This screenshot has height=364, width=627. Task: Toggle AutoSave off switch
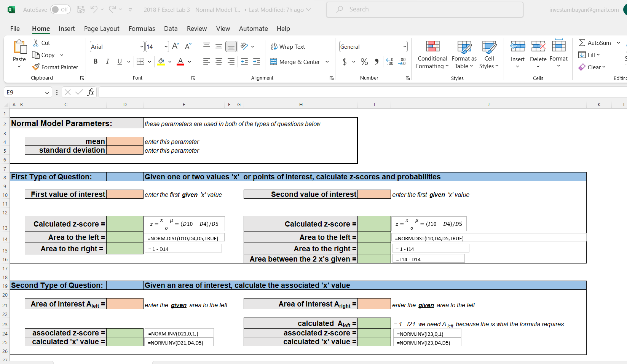(60, 9)
